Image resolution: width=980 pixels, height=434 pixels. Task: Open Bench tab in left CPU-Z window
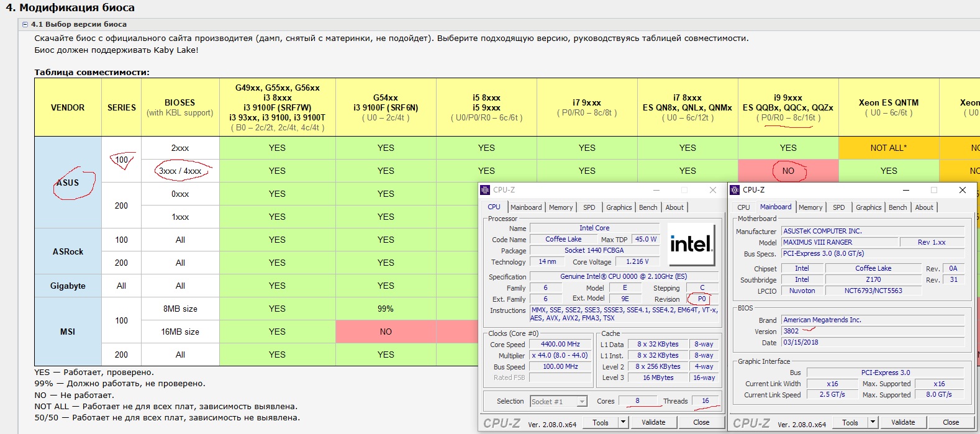648,207
